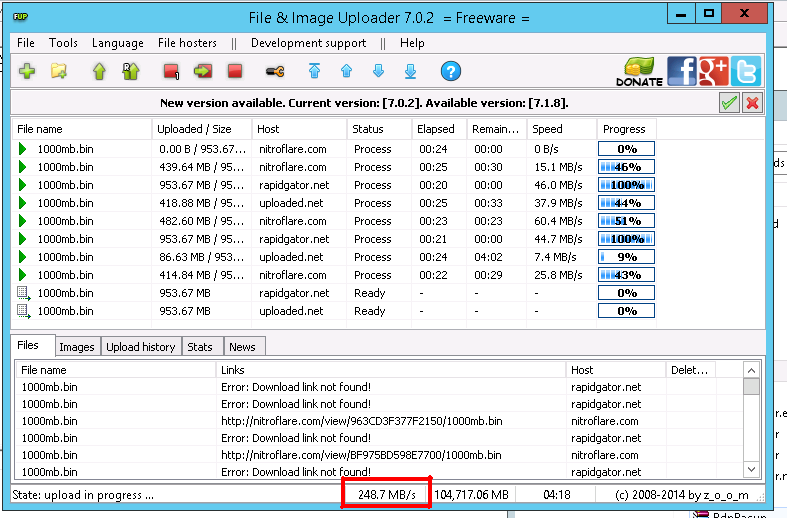The height and width of the screenshot is (518, 787).
Task: Move item to top with the blue arrow
Action: pyautogui.click(x=314, y=71)
